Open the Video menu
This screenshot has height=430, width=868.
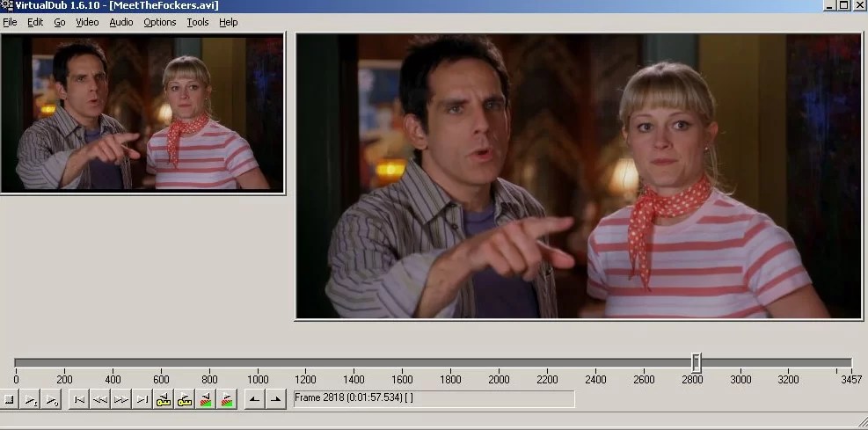tap(87, 22)
